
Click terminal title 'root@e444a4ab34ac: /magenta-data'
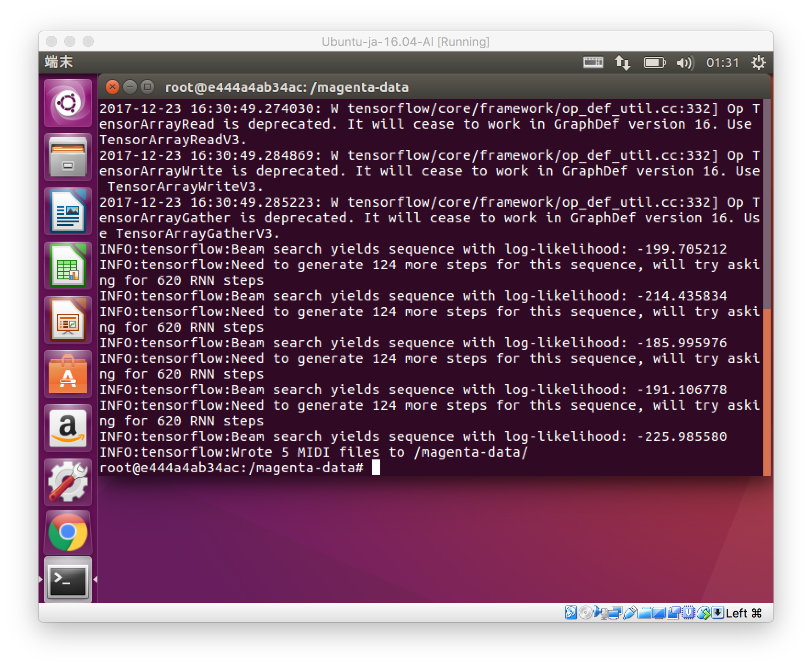point(287,87)
